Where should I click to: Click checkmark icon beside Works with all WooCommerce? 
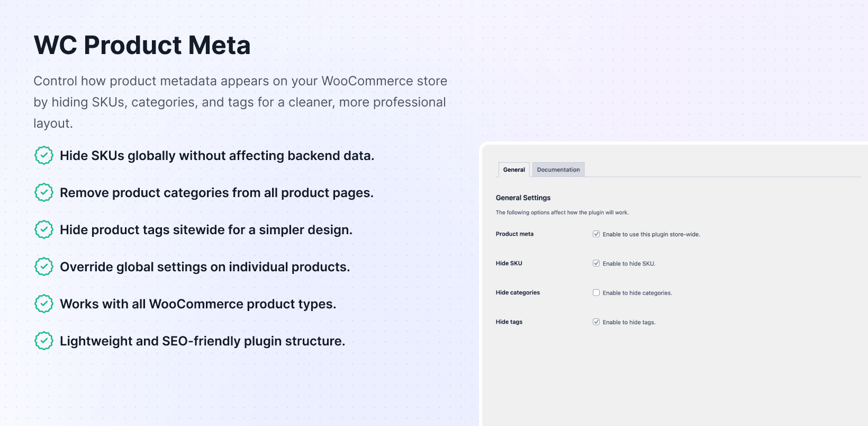tap(44, 304)
